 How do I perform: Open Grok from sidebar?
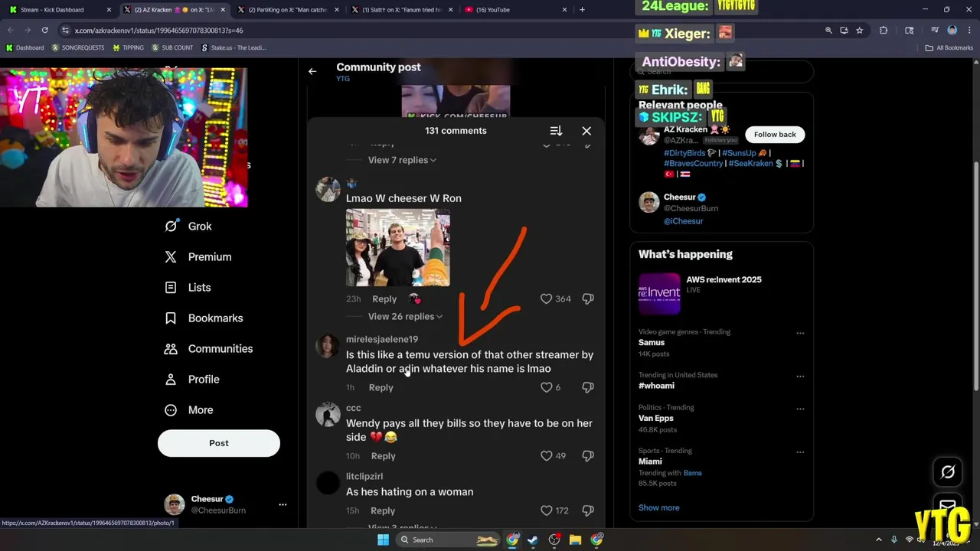point(188,226)
